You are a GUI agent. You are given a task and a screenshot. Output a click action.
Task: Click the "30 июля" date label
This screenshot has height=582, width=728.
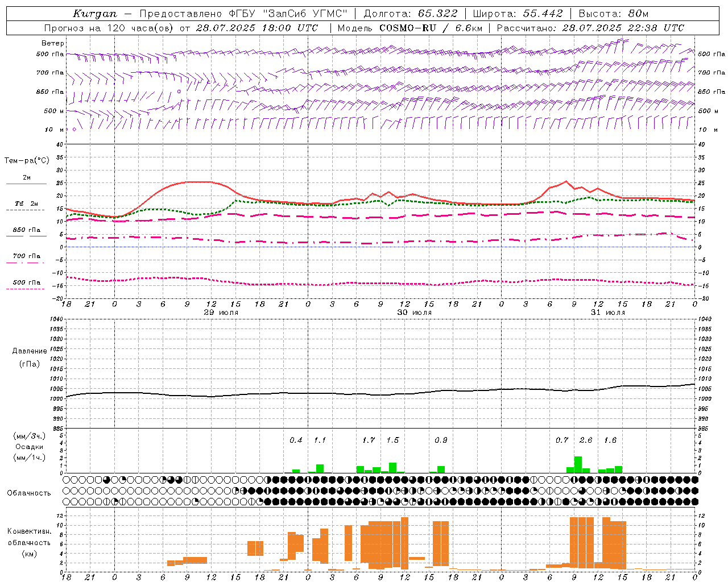point(415,313)
